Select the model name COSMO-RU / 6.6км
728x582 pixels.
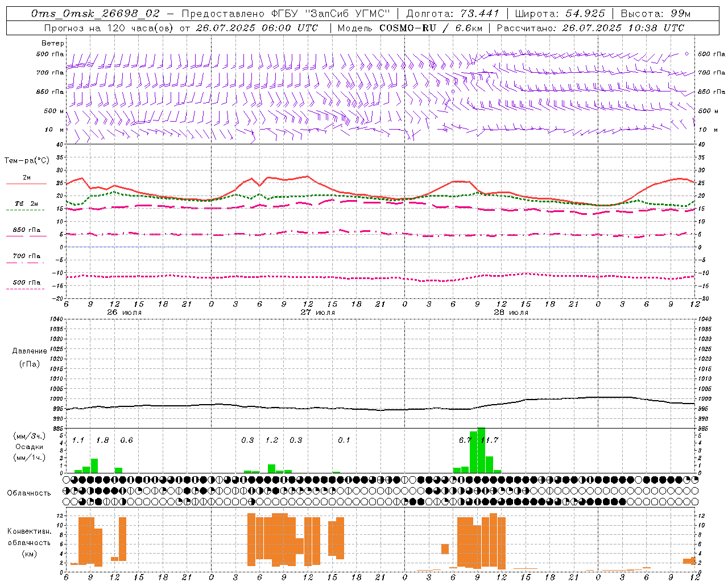(x=431, y=28)
